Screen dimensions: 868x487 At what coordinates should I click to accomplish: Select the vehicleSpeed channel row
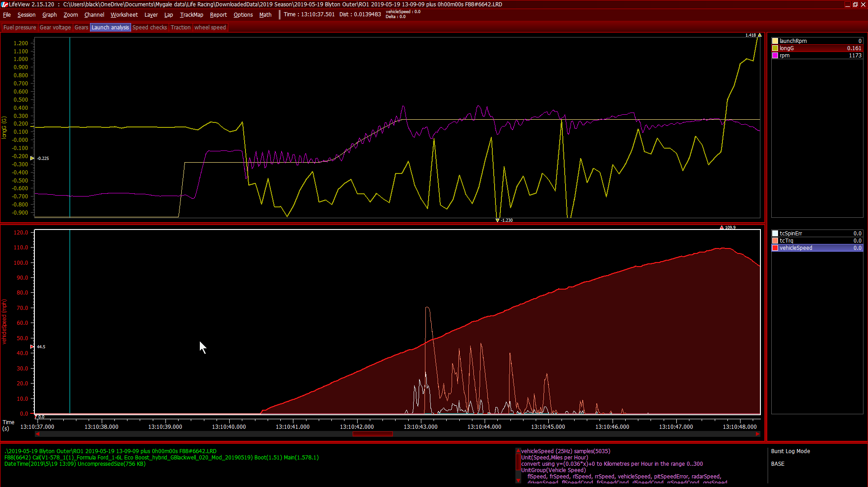pos(817,248)
